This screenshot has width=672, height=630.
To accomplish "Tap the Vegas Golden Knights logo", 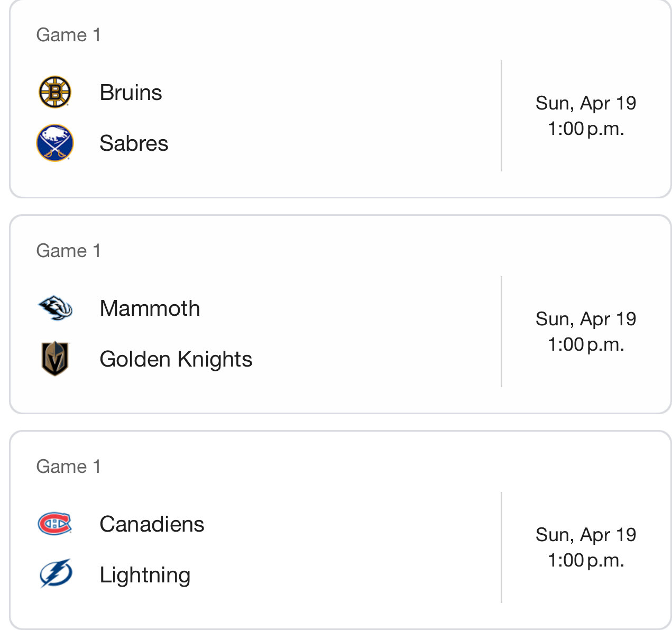I will 55,359.
